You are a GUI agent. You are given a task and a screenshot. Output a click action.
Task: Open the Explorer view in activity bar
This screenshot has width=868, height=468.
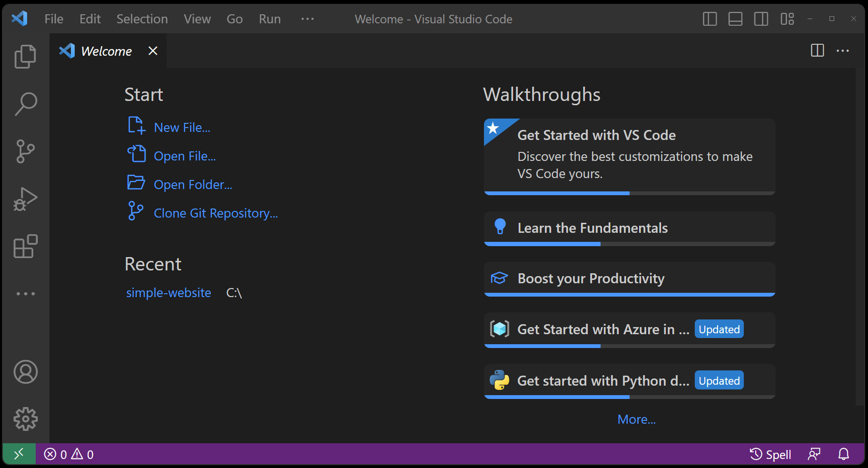(25, 57)
